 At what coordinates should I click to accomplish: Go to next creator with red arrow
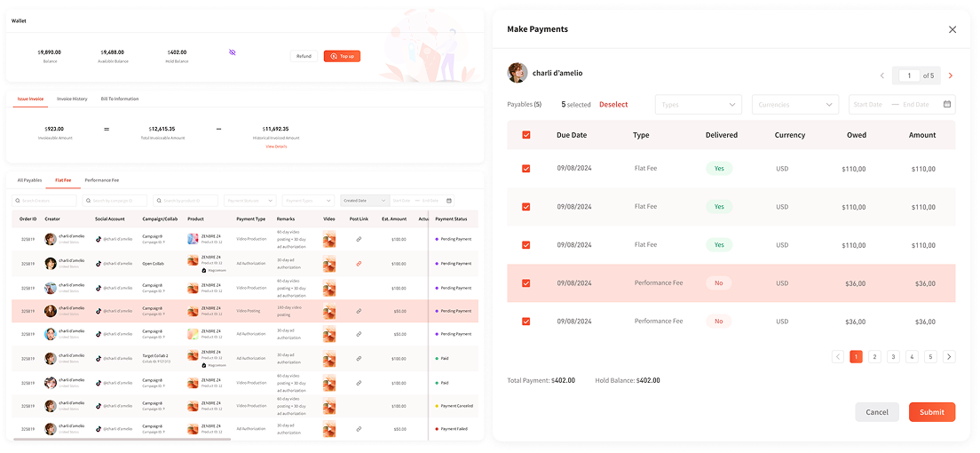(x=951, y=75)
